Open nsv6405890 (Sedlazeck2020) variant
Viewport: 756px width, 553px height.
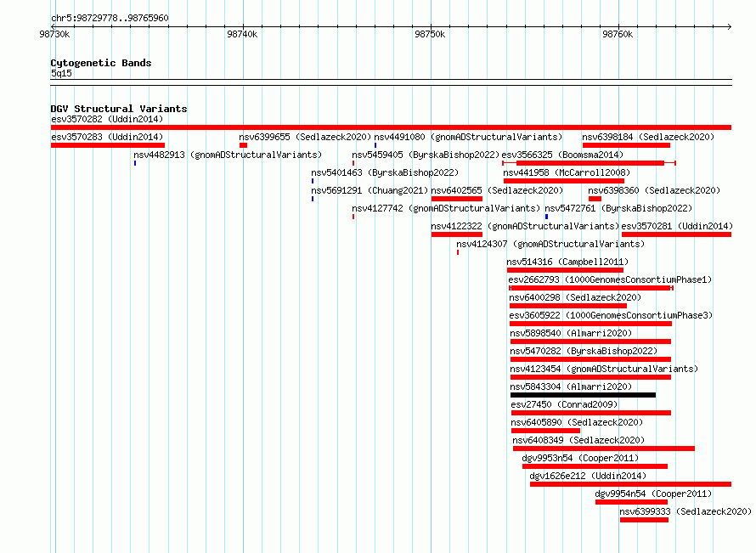pos(577,422)
